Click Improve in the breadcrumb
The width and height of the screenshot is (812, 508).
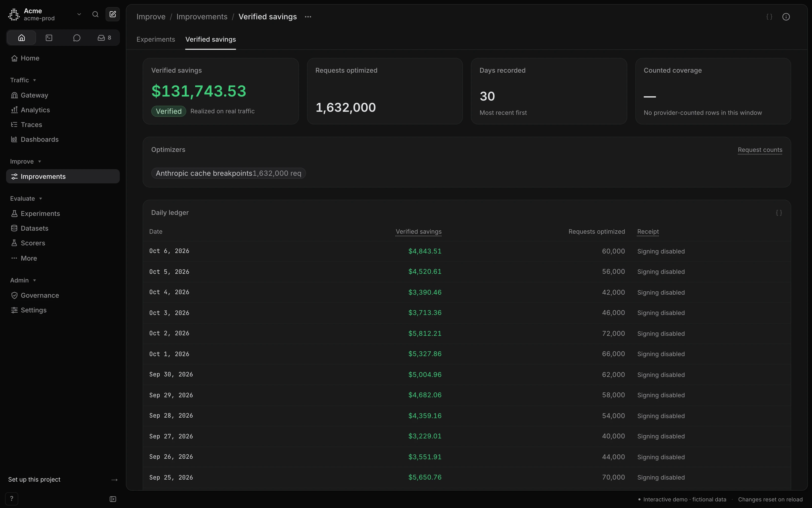click(151, 17)
